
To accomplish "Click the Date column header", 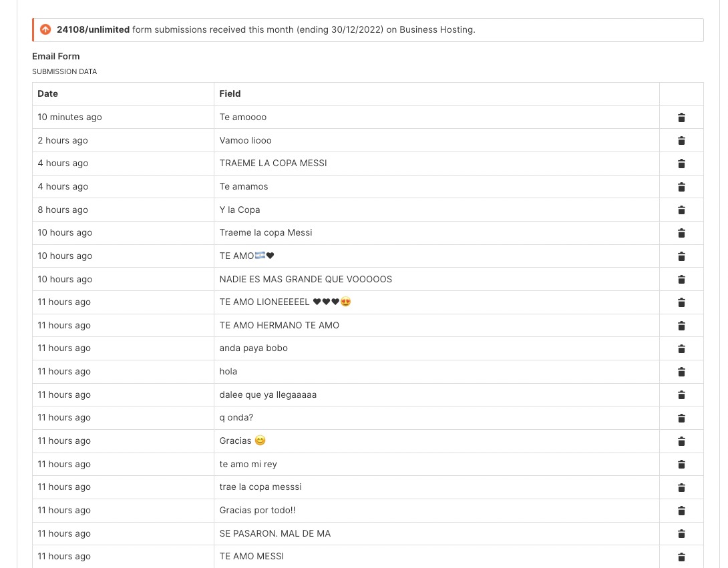I will coord(48,94).
